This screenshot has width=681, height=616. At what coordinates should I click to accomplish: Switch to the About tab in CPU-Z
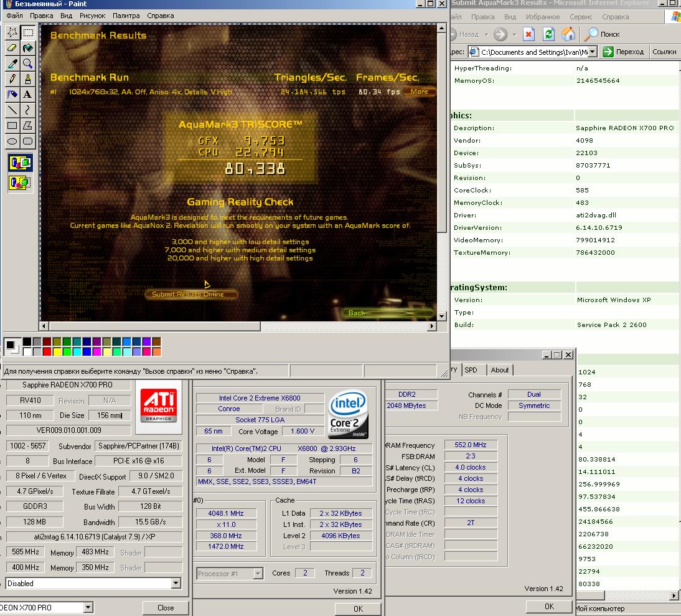click(x=499, y=370)
